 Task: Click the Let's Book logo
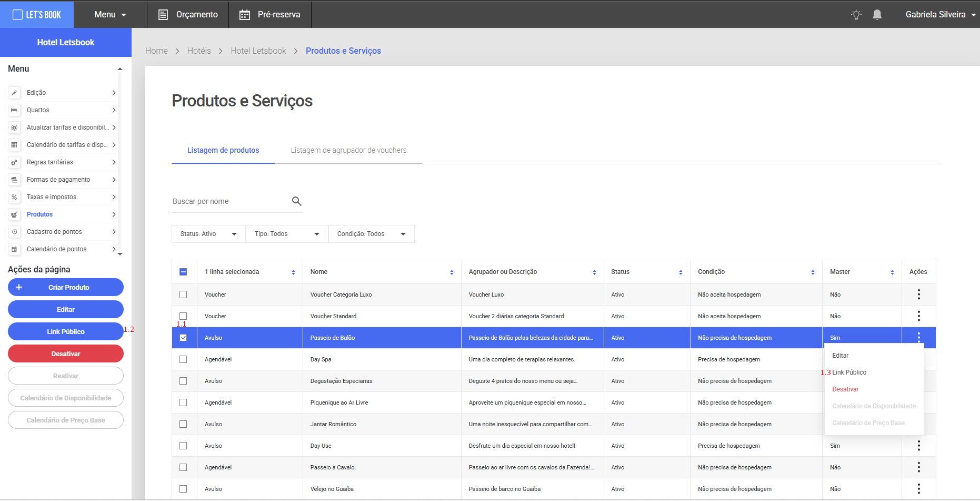pyautogui.click(x=37, y=15)
